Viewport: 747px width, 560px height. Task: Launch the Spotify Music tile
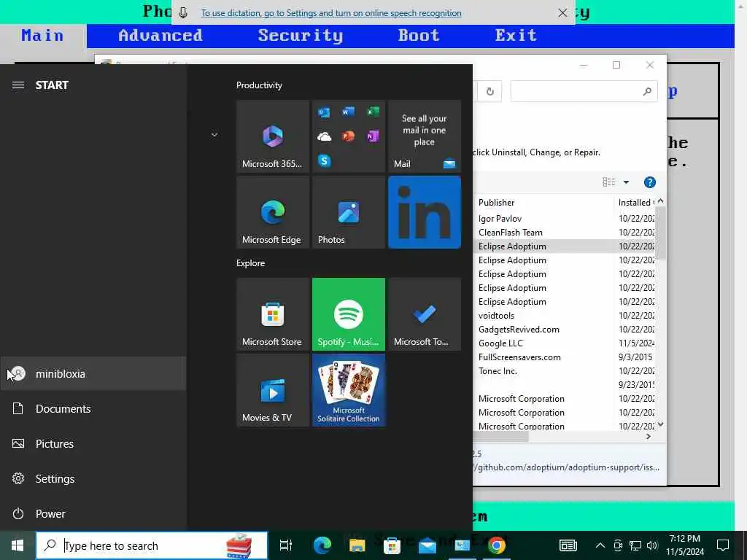click(x=348, y=314)
